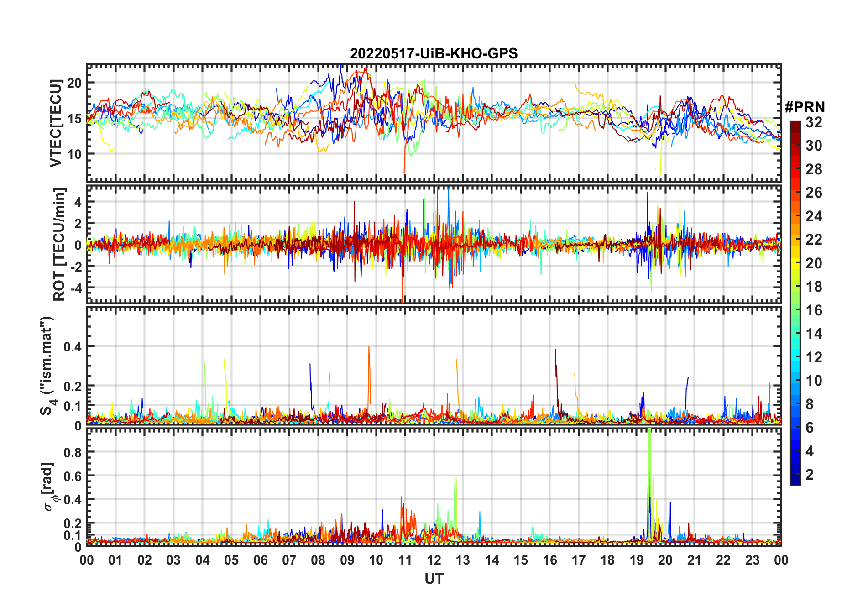Select the UT axis tick label 02
868x607 pixels.
click(145, 560)
